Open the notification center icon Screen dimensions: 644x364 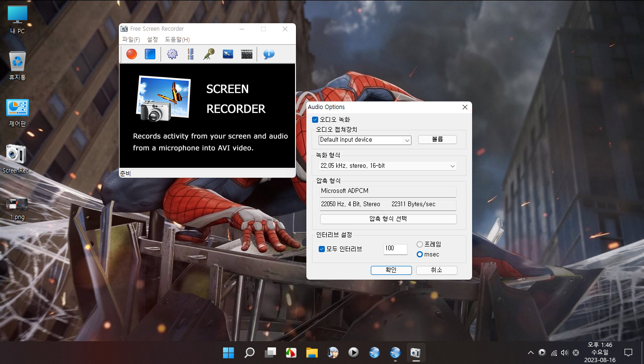(x=628, y=353)
